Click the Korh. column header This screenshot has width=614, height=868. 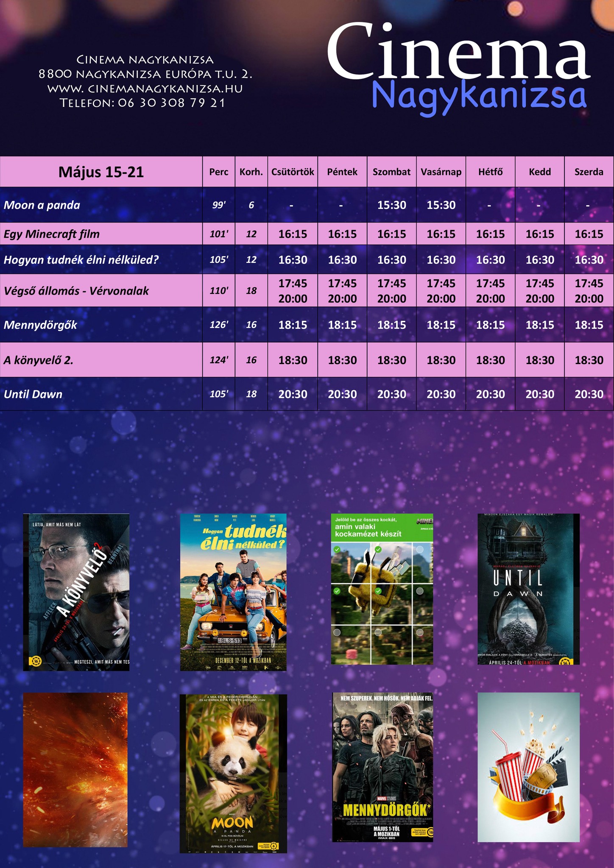(251, 172)
